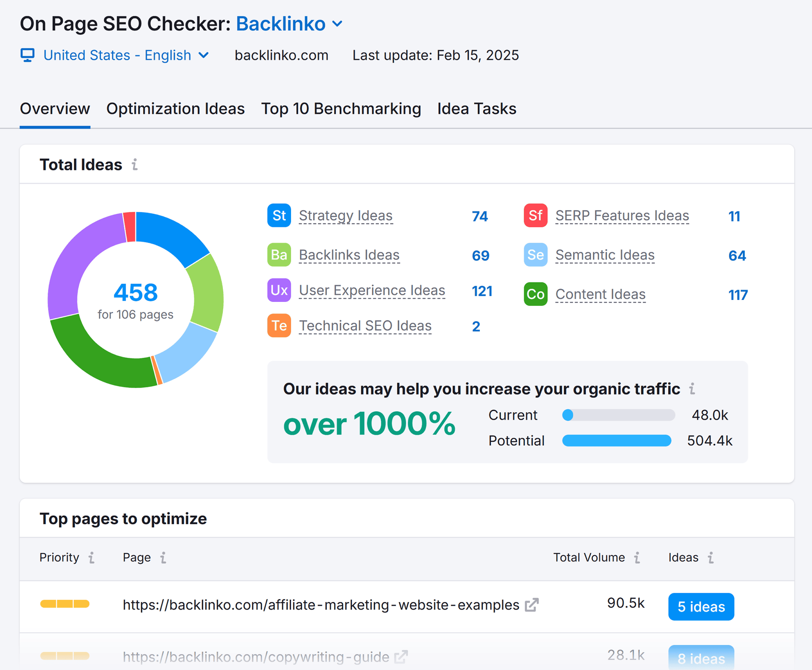Click the Strategy Ideas "St" icon
The width and height of the screenshot is (812, 670).
tap(279, 216)
